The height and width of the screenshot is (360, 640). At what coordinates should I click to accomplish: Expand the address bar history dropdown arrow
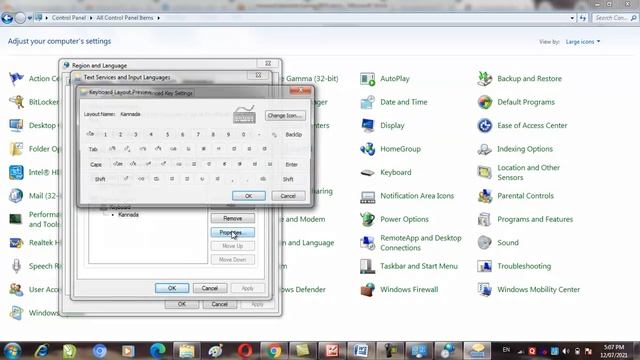(x=572, y=18)
